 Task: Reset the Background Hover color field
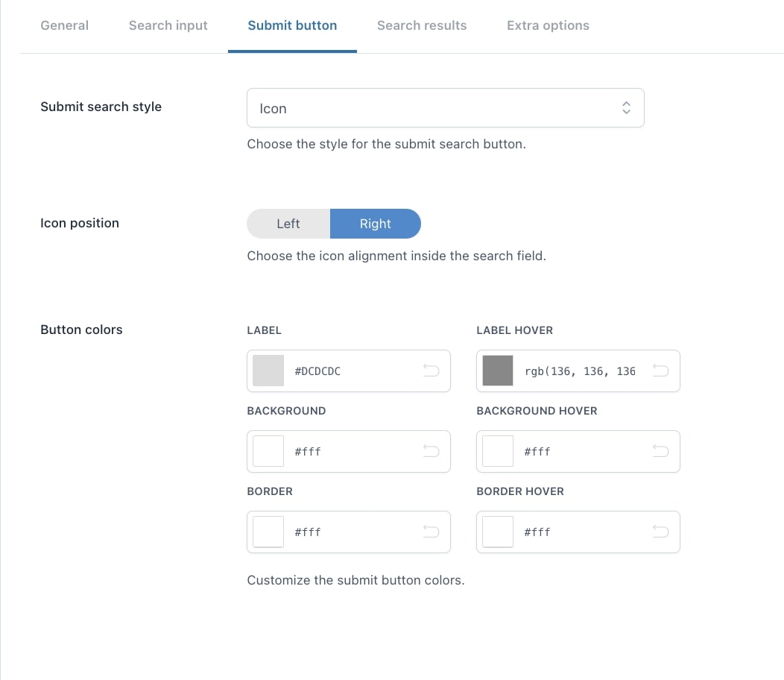660,451
